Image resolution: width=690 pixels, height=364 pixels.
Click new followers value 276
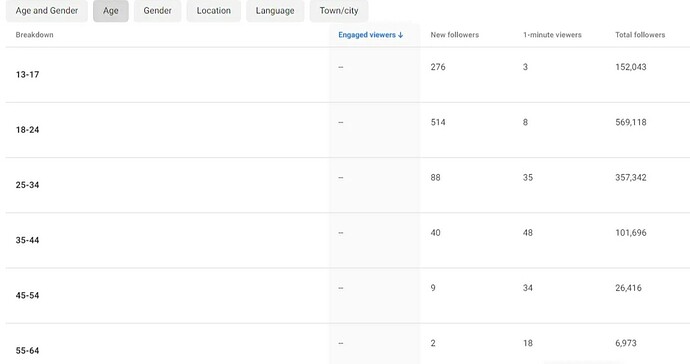tap(438, 67)
